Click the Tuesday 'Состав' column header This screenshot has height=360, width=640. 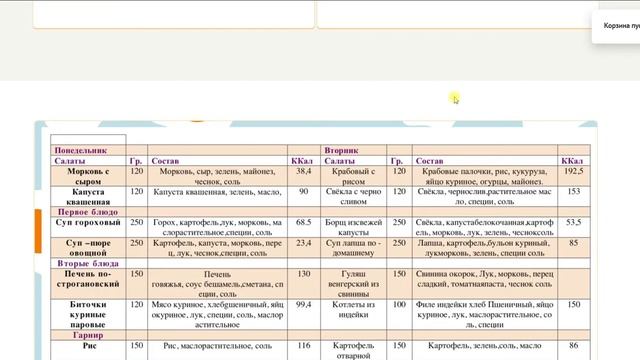(429, 161)
